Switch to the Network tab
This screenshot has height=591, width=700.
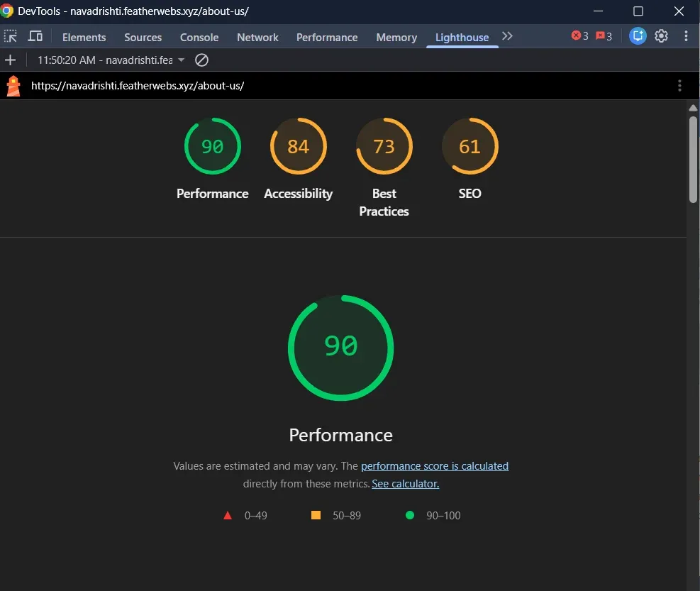257,38
